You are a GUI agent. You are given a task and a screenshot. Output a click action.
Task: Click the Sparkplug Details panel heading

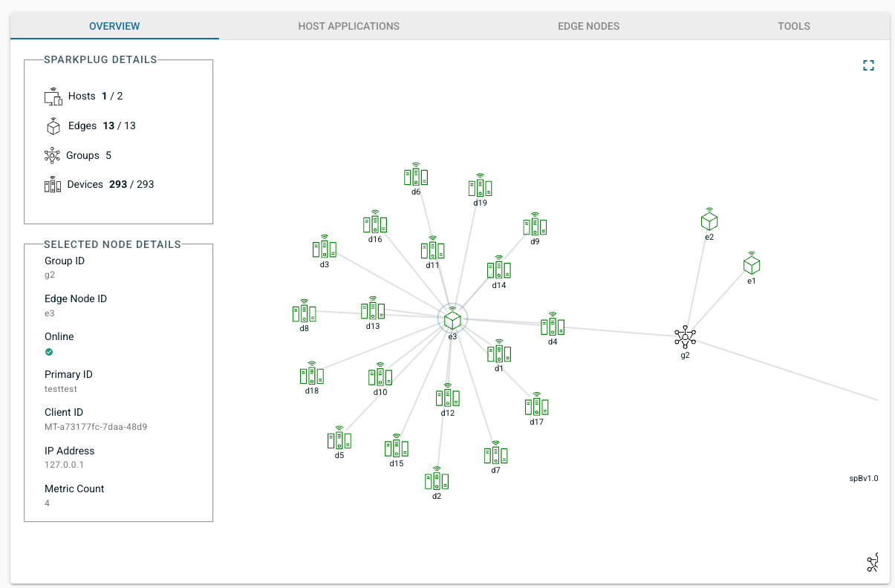(x=100, y=59)
